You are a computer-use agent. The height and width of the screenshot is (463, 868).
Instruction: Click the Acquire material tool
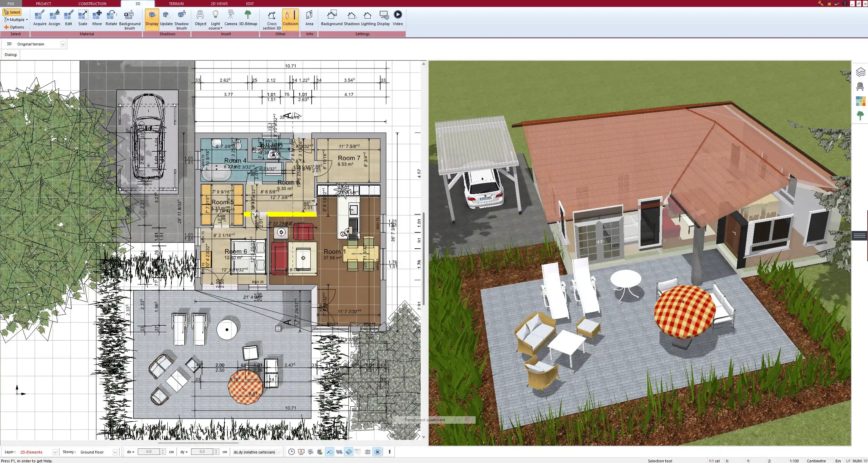pos(40,18)
